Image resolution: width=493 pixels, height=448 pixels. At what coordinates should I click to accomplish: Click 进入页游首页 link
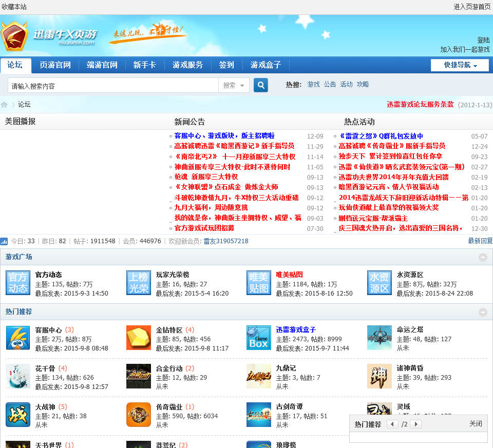pyautogui.click(x=472, y=7)
